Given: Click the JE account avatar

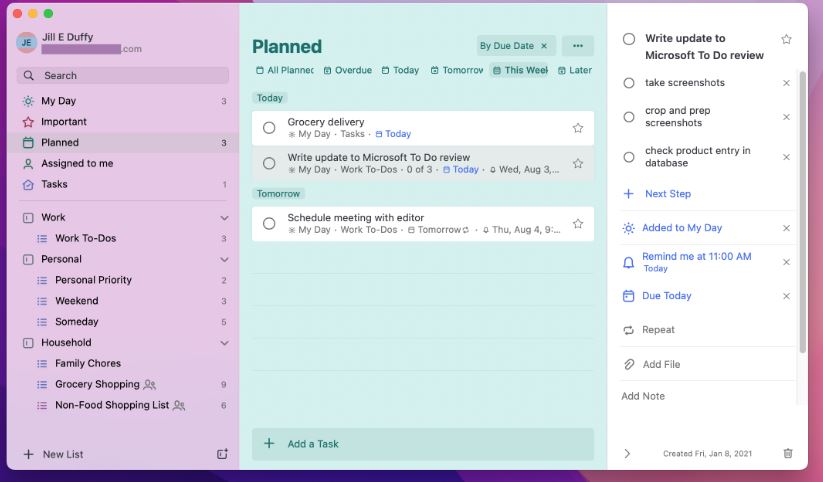Looking at the screenshot, I should point(26,43).
